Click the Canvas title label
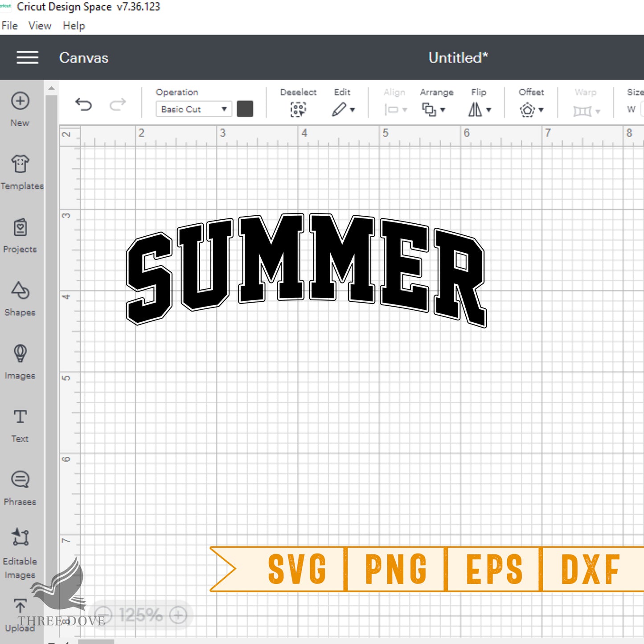The image size is (644, 644). pos(84,57)
